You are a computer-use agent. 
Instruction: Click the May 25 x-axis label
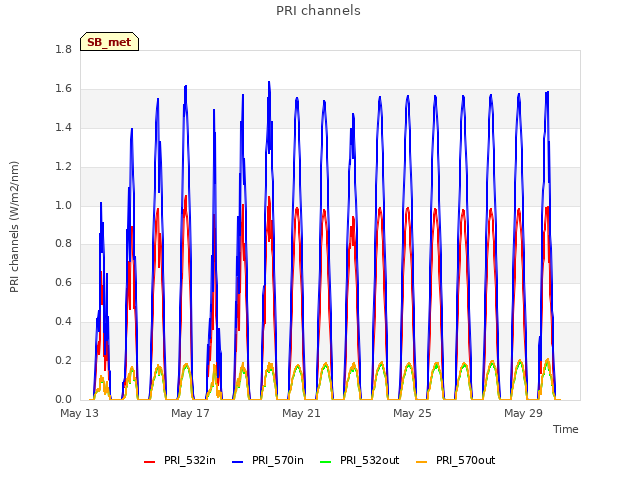click(x=412, y=413)
